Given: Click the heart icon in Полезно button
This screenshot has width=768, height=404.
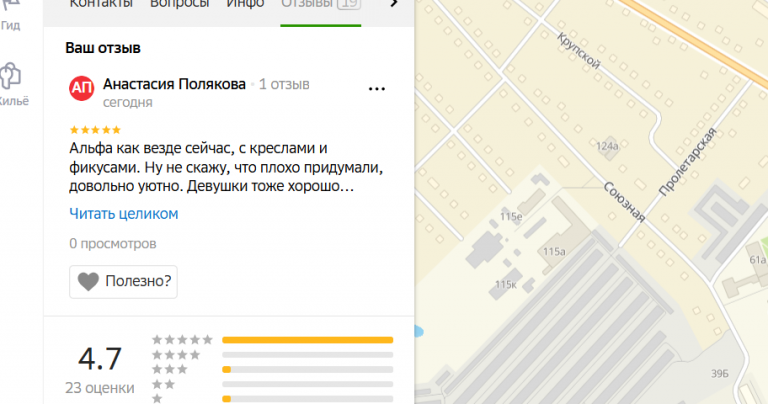Looking at the screenshot, I should [88, 282].
